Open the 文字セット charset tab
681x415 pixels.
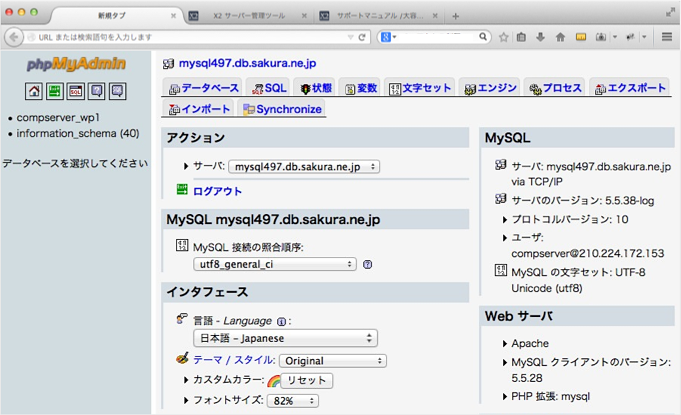420,88
